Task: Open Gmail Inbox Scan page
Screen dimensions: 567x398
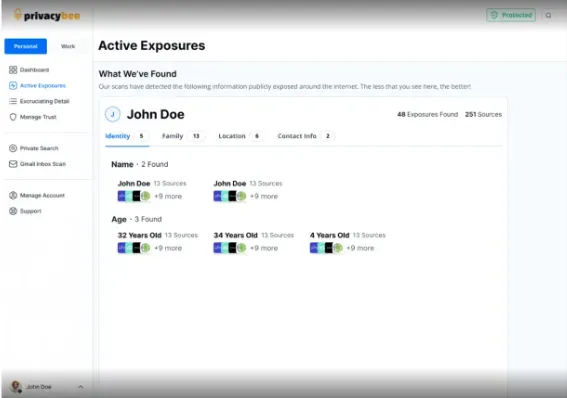Action: (43, 164)
